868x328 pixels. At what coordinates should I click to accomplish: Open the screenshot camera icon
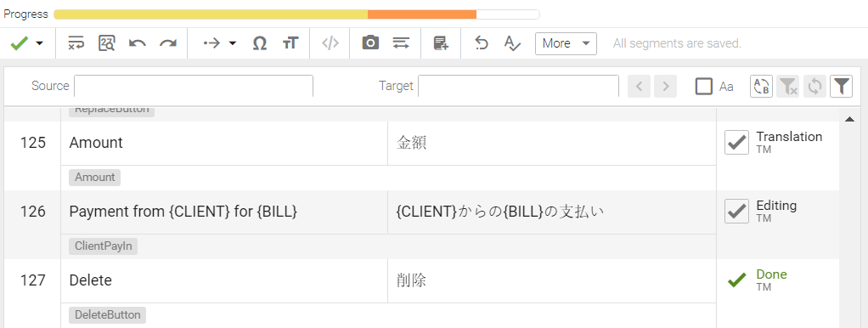click(370, 42)
